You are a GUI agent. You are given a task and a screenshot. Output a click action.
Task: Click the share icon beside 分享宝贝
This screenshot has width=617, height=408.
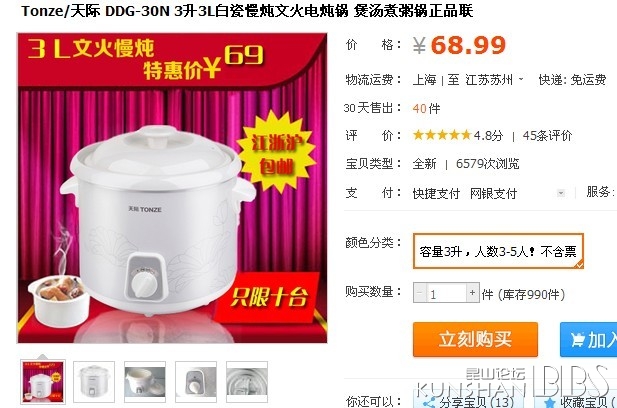click(x=428, y=402)
